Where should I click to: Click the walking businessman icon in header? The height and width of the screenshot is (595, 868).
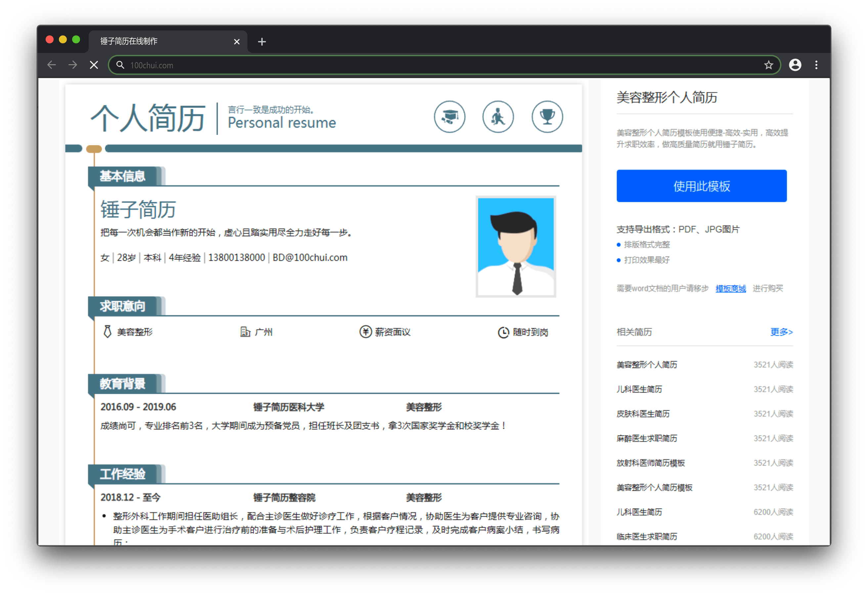click(498, 116)
